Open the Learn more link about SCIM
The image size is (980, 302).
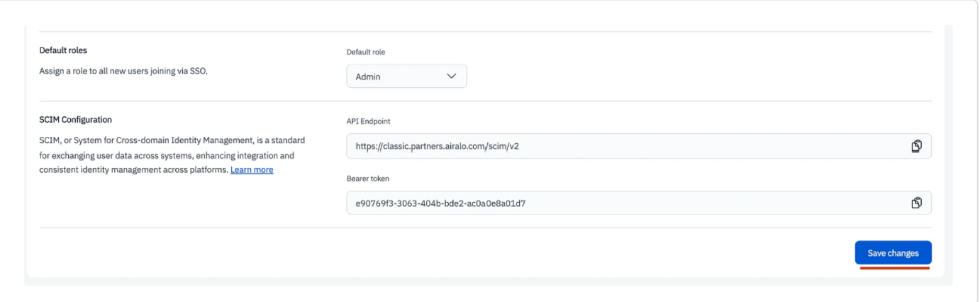click(252, 170)
